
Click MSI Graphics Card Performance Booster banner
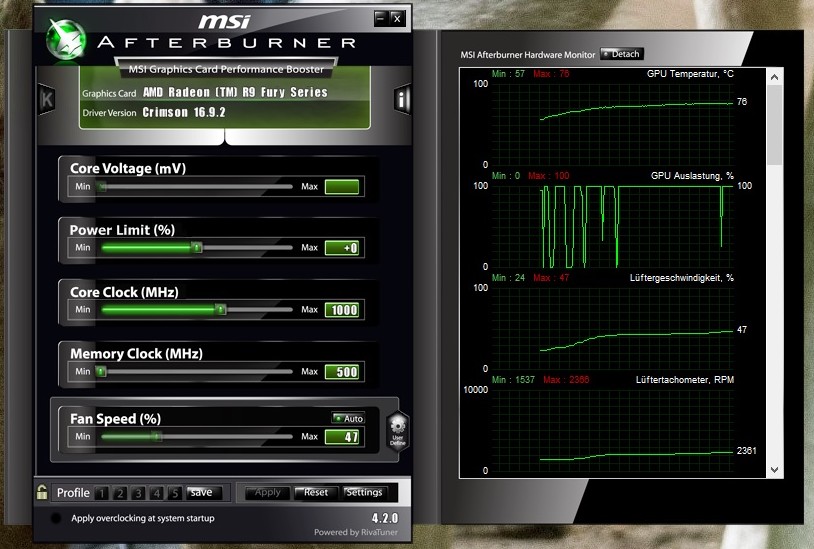click(x=226, y=70)
